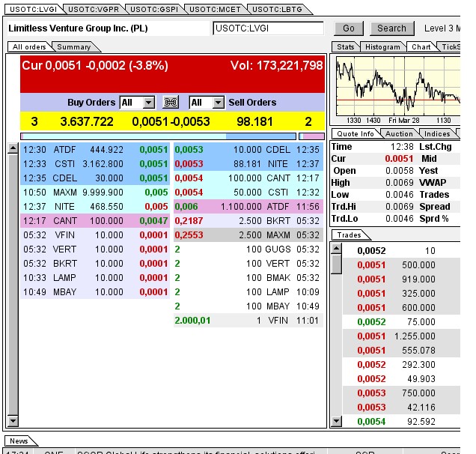Select NITE sell order 88.181
Screen dimensions: 476x454
click(x=248, y=164)
